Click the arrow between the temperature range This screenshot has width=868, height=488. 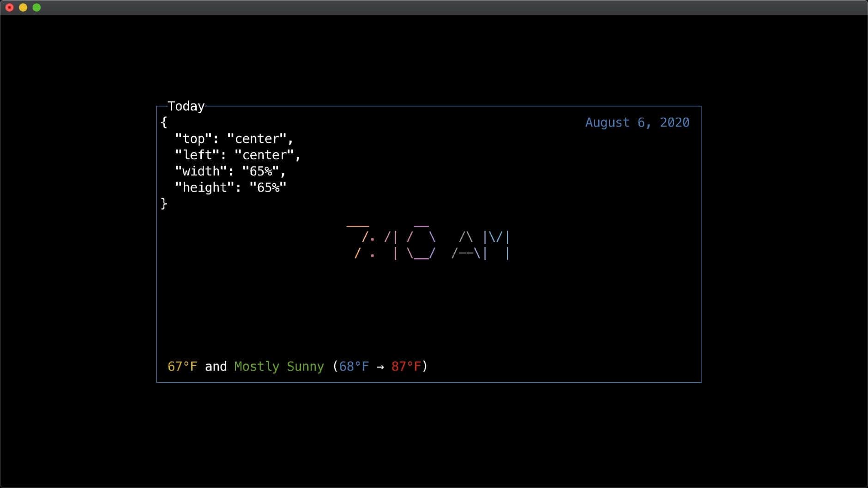[x=380, y=366]
